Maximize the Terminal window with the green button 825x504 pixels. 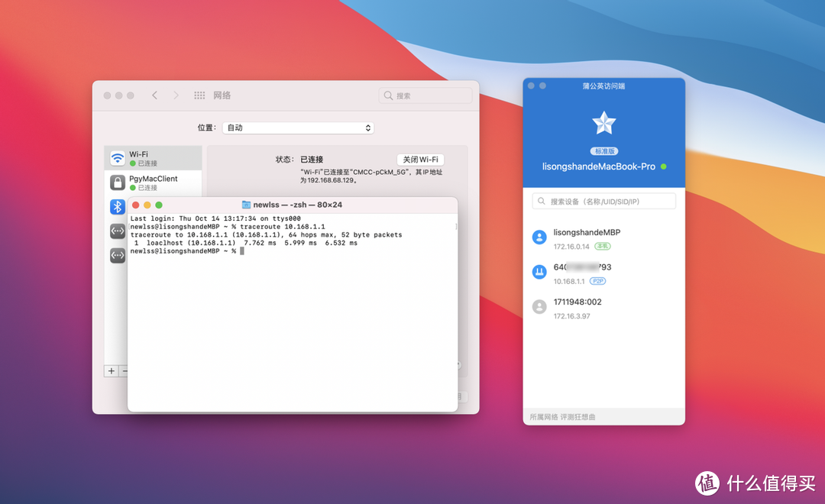(x=159, y=205)
